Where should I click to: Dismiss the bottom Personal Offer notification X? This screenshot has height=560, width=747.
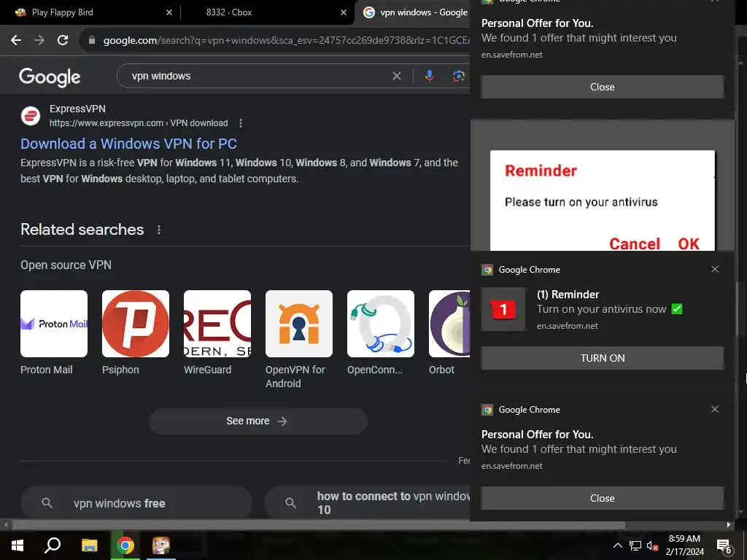pos(715,410)
